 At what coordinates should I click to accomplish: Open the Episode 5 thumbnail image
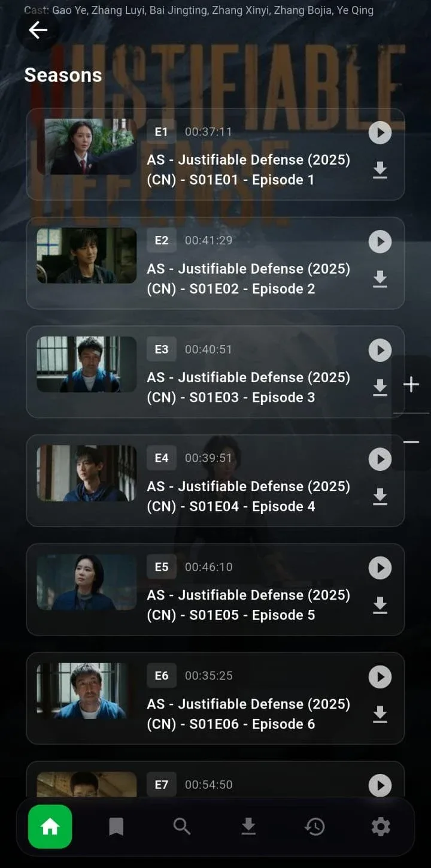(87, 582)
